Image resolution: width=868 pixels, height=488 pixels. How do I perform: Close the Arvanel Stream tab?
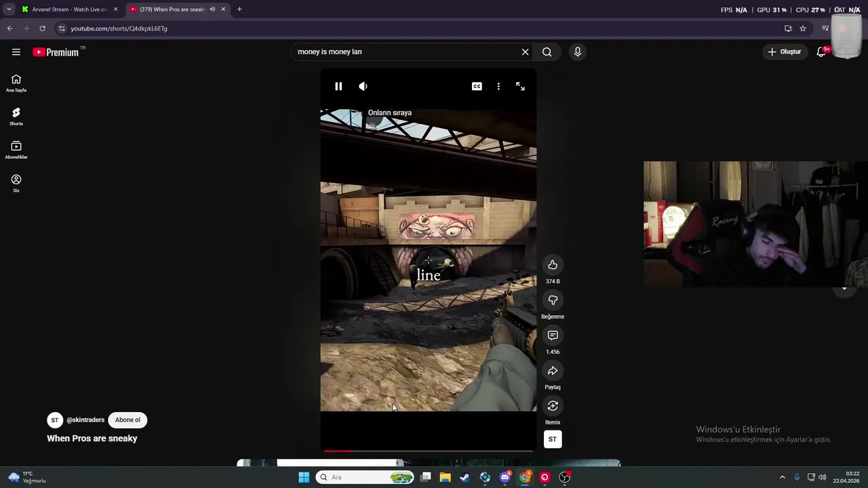[115, 9]
